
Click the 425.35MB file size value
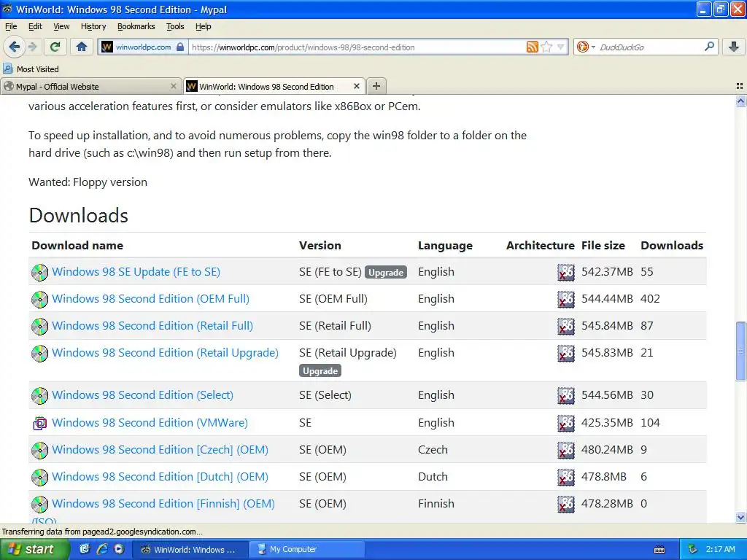point(607,423)
